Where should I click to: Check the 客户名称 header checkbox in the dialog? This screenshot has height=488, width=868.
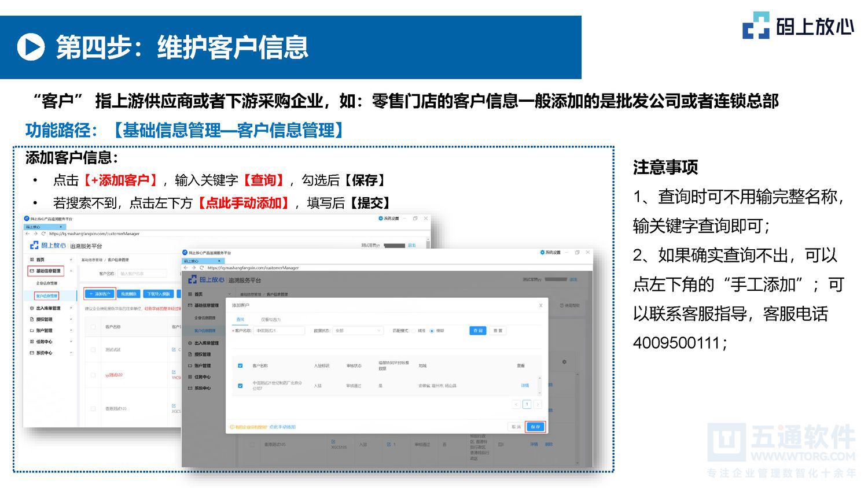pos(240,365)
